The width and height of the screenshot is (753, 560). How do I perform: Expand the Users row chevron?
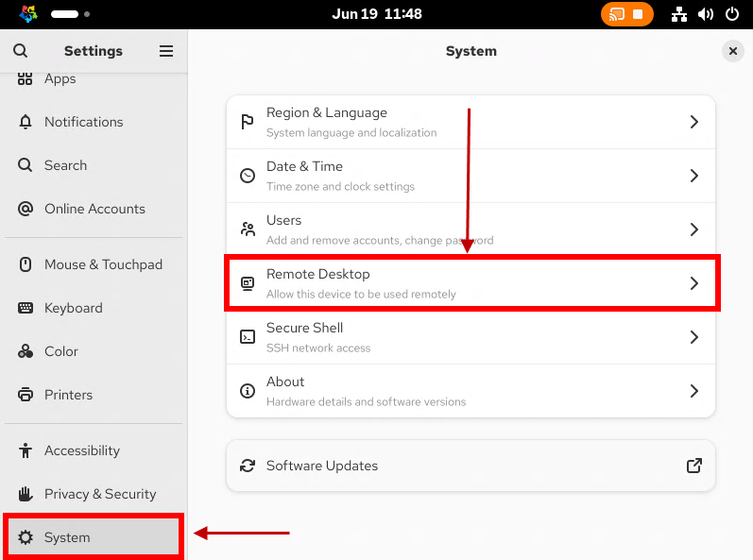click(x=693, y=229)
